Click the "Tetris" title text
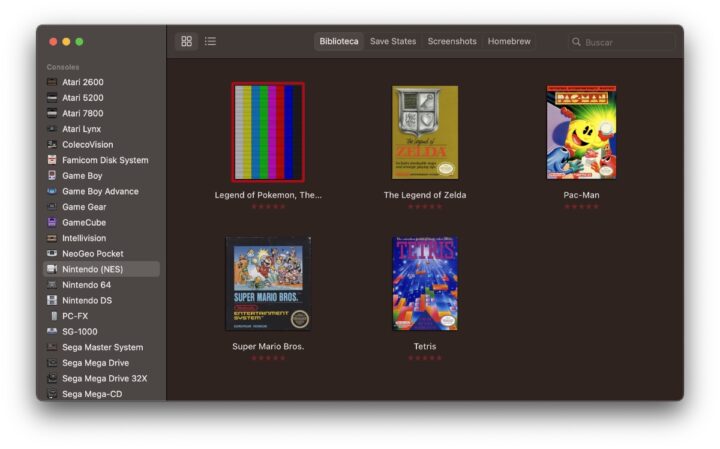Screen dimensions: 720x449 [x=425, y=347]
